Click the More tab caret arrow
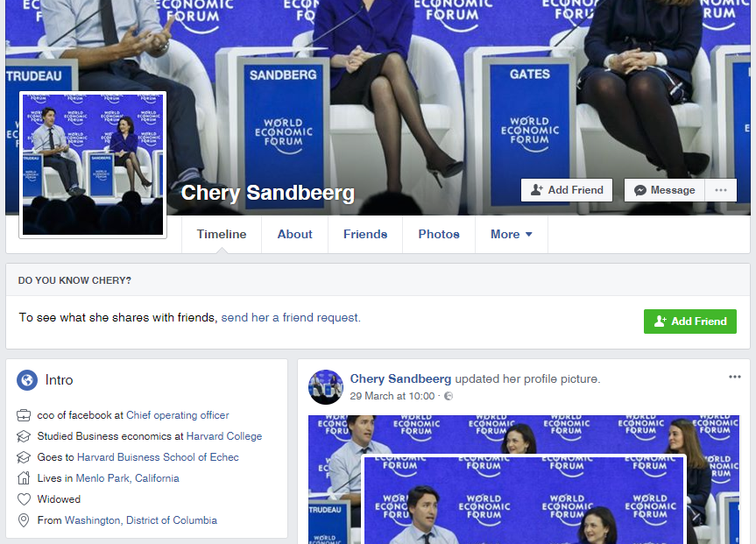This screenshot has height=544, width=756. tap(529, 235)
